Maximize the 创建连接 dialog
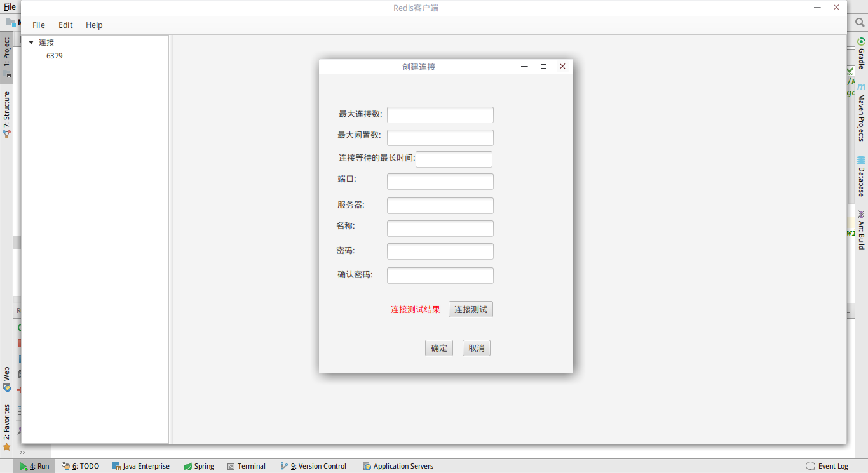This screenshot has height=473, width=868. (543, 67)
